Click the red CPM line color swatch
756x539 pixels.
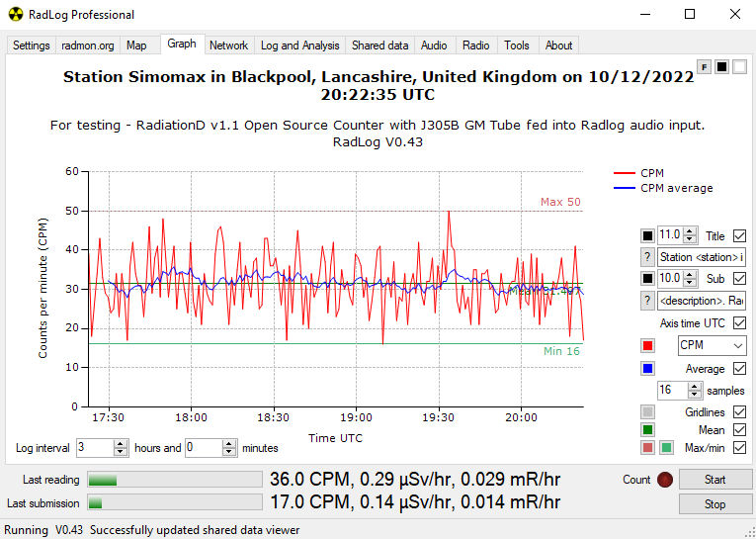pyautogui.click(x=647, y=346)
